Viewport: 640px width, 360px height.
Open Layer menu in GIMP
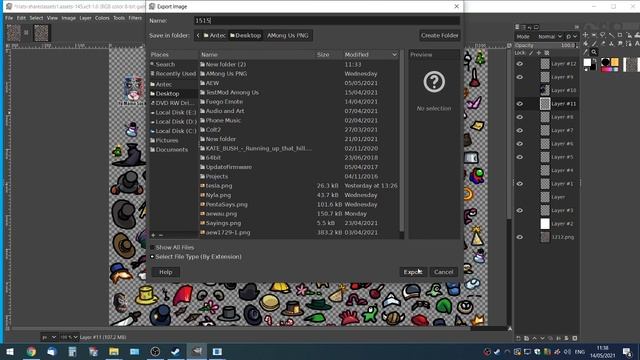tap(85, 18)
